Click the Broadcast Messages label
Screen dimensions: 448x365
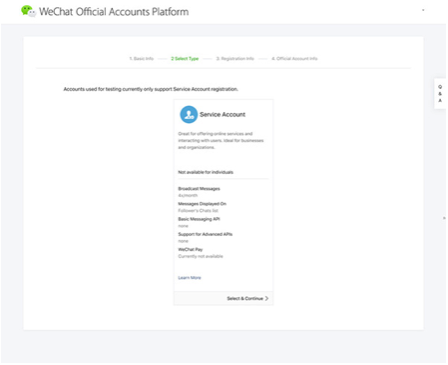199,189
